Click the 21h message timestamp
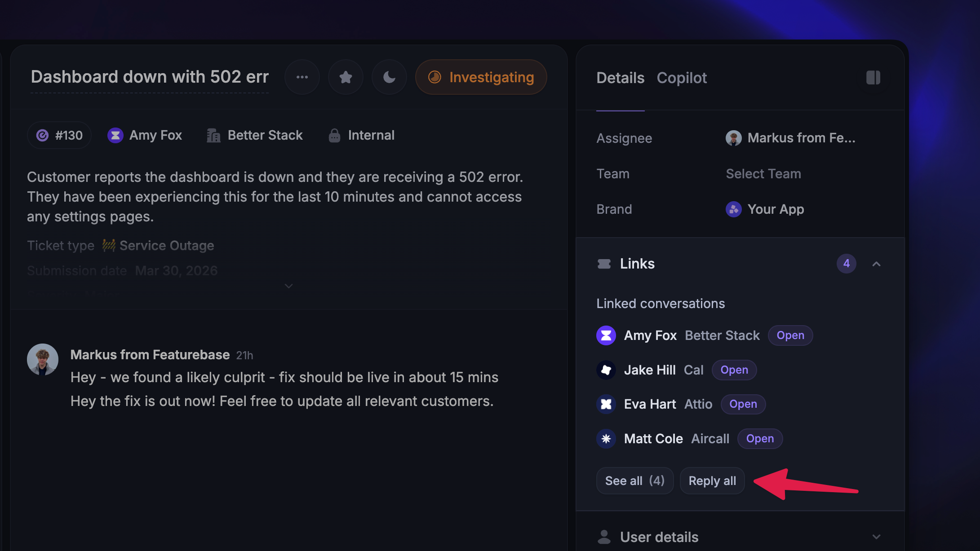980x551 pixels. [244, 355]
